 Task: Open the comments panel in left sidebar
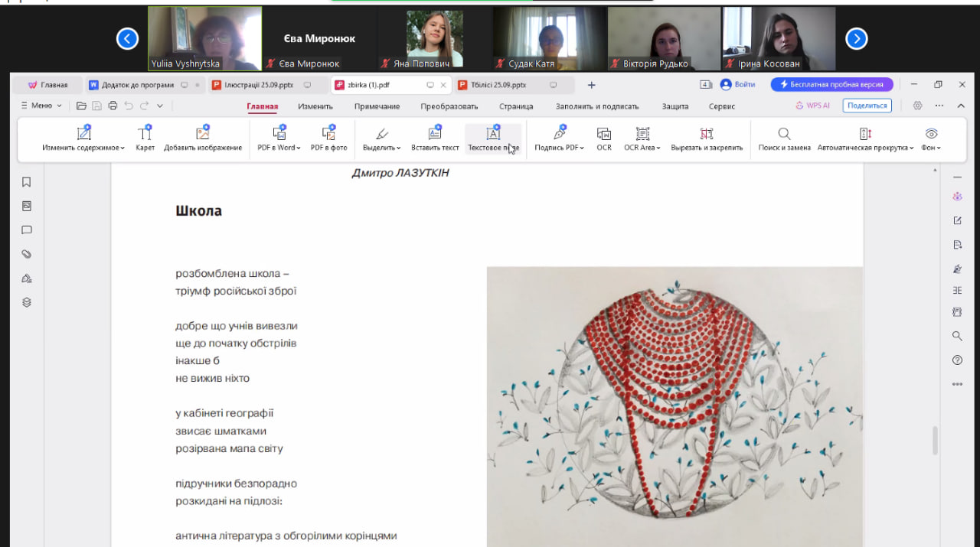pyautogui.click(x=27, y=230)
